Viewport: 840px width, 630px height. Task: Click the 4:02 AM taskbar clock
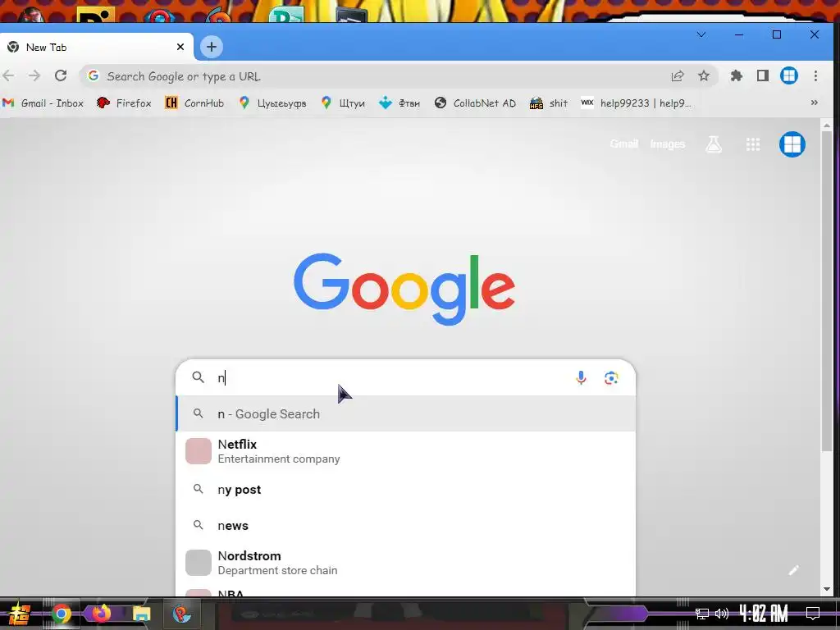pyautogui.click(x=764, y=613)
